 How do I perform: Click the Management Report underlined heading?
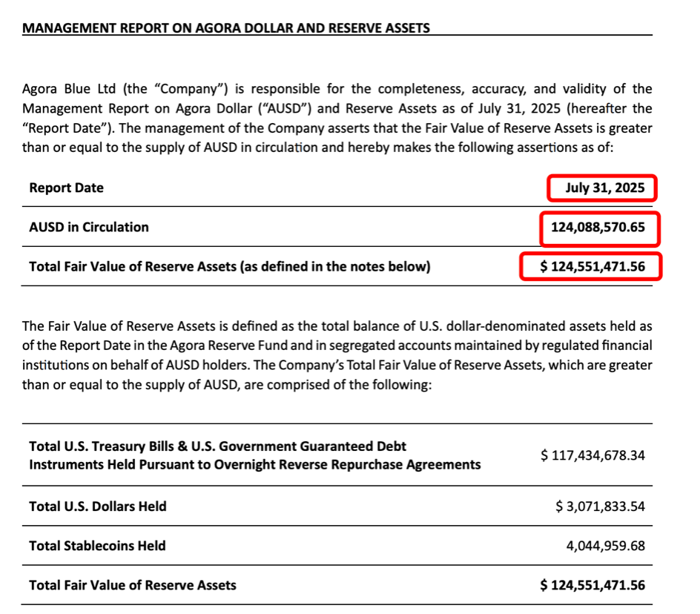click(226, 28)
